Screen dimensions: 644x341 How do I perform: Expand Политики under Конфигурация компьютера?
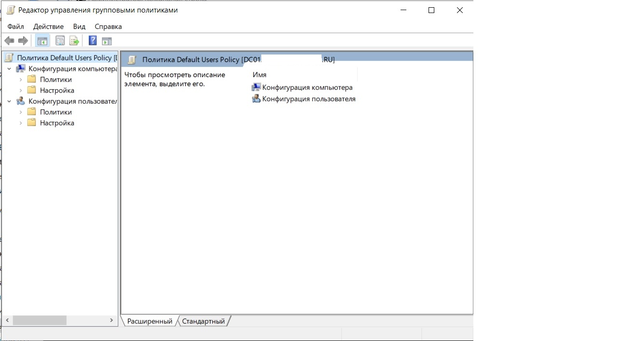pos(21,80)
